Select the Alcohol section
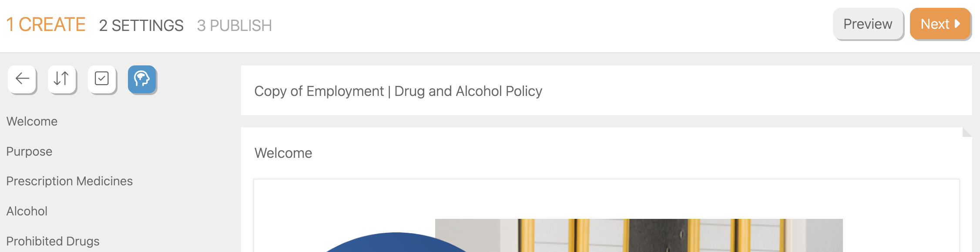The width and height of the screenshot is (980, 252). 27,211
